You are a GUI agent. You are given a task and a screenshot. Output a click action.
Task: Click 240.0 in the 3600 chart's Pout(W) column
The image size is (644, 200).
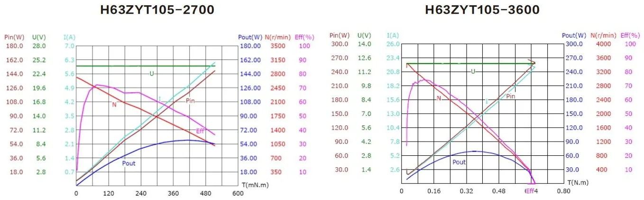[x=573, y=72]
